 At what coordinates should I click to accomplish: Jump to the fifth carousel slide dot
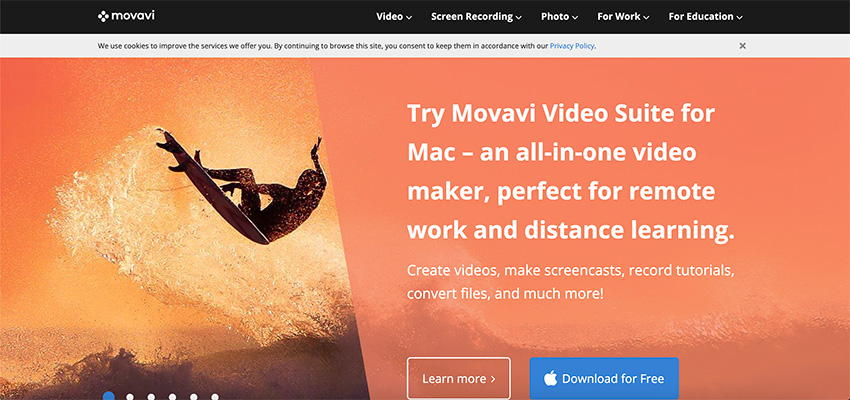pyautogui.click(x=194, y=397)
